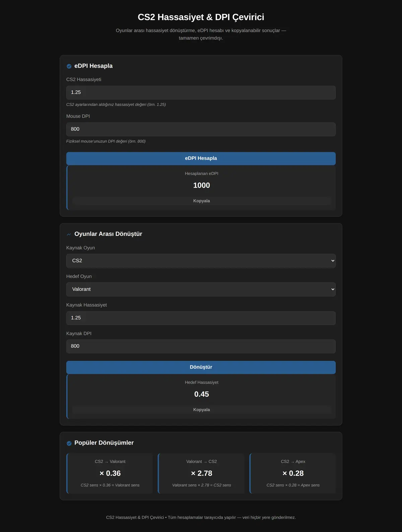Copy the calculated eDPI value 1000

(202, 201)
